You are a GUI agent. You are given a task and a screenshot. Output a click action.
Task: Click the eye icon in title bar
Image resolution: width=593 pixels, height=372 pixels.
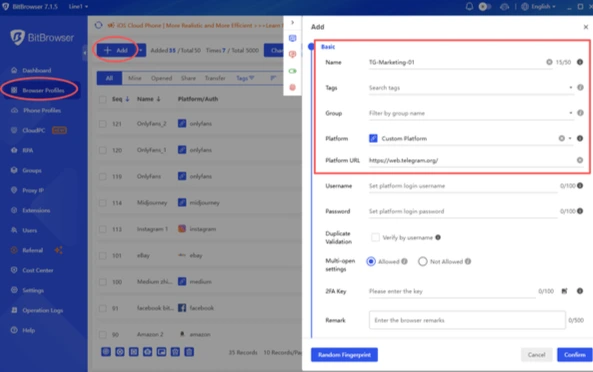504,6
